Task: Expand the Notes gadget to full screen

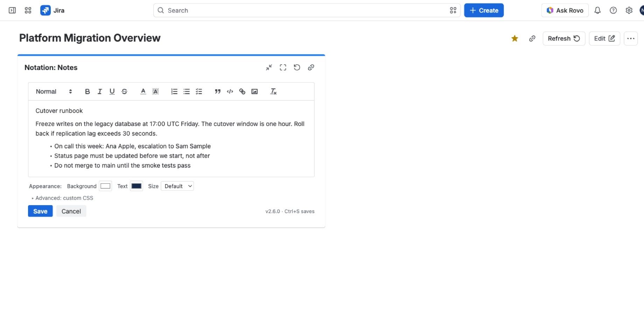Action: tap(283, 68)
